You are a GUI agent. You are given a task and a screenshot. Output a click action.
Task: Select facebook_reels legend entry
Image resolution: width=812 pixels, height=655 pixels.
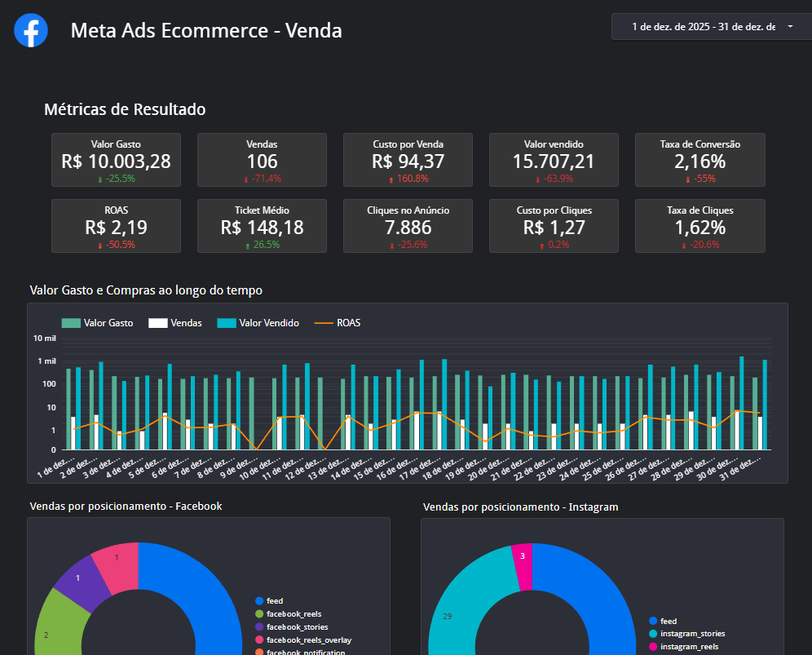tap(289, 614)
